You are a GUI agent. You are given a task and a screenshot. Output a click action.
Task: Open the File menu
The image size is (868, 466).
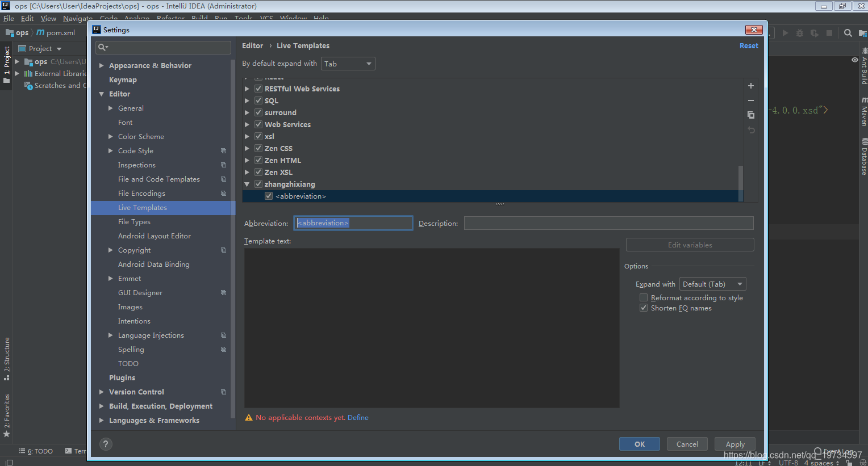coord(9,18)
